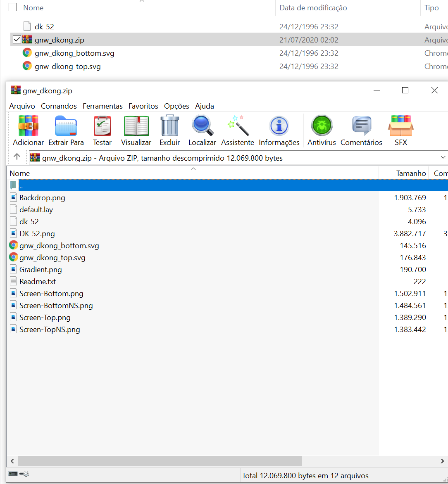The image size is (448, 484).
Task: Click the archive path address field
Action: pyautogui.click(x=238, y=157)
